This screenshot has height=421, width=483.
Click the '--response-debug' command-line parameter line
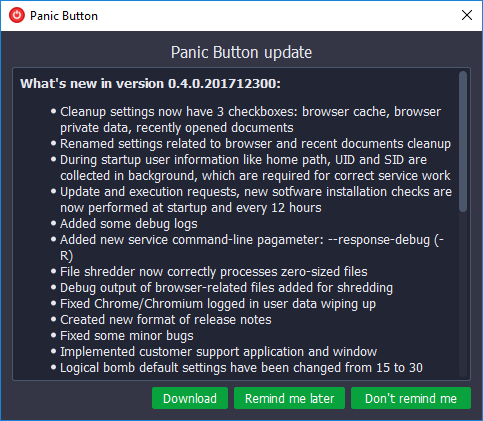click(252, 248)
